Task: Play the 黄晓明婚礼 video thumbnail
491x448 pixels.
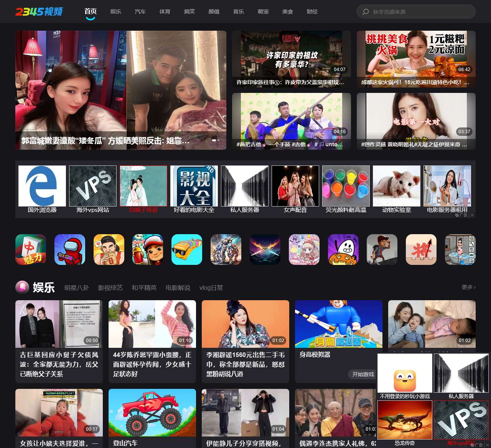Action: [x=416, y=121]
